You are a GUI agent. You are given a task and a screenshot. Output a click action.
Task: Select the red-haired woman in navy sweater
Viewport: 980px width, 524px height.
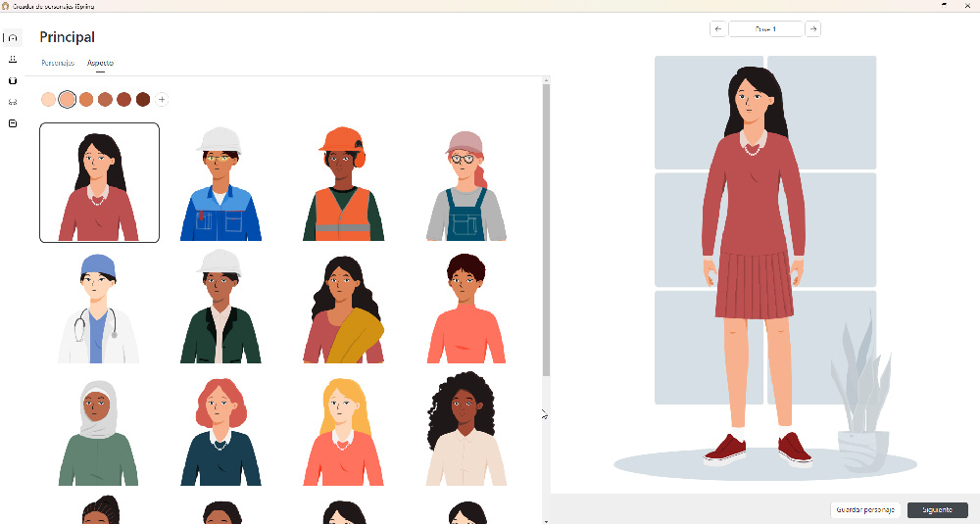click(220, 432)
